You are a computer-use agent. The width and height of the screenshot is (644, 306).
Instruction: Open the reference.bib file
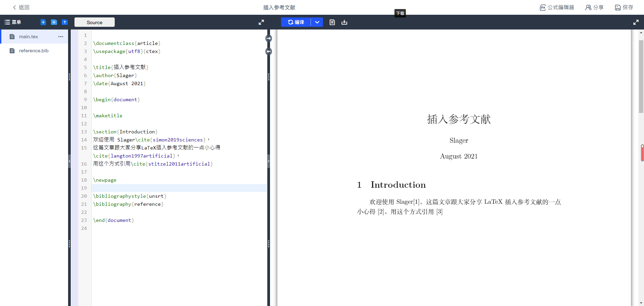click(34, 51)
